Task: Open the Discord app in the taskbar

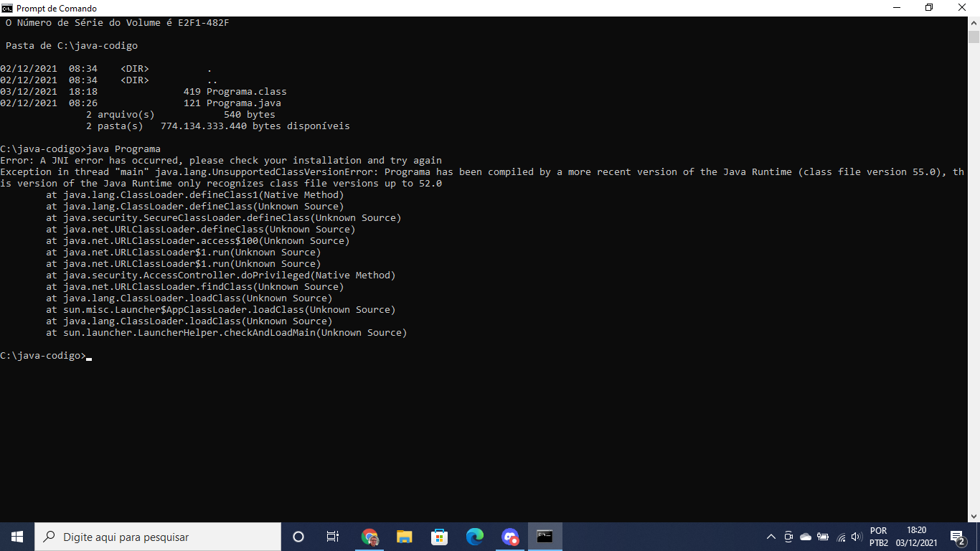Action: [510, 537]
